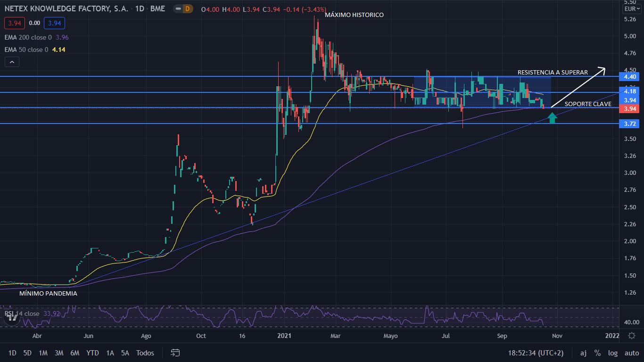Switch to the 6M date range
Screen dimensions: 644x362
(74, 353)
